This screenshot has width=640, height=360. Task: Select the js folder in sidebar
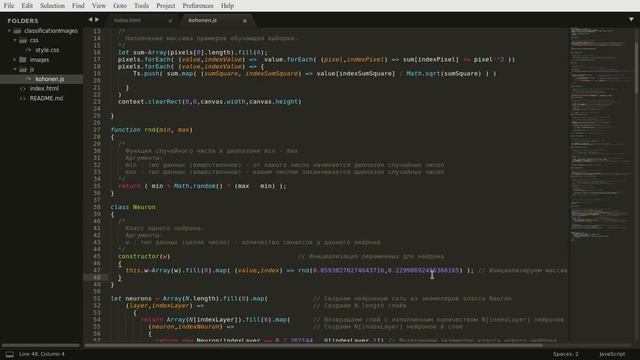(32, 69)
